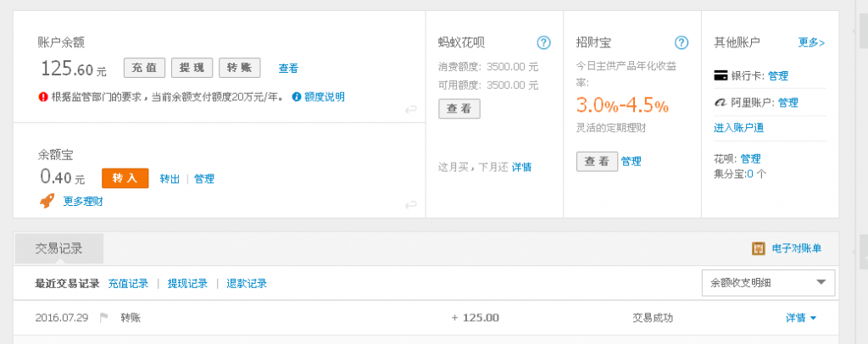Click the 电子对账单 statement icon
Viewport: 868px width, 344px height.
pos(759,249)
